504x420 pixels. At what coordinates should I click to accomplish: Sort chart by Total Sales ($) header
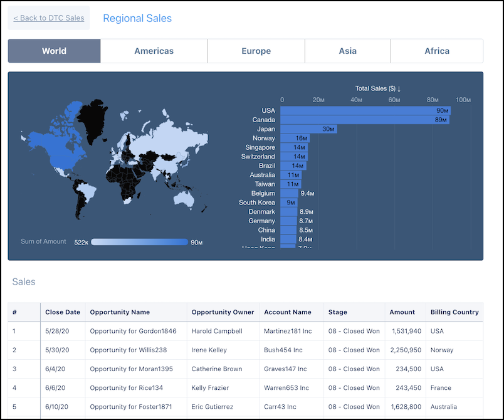(377, 88)
